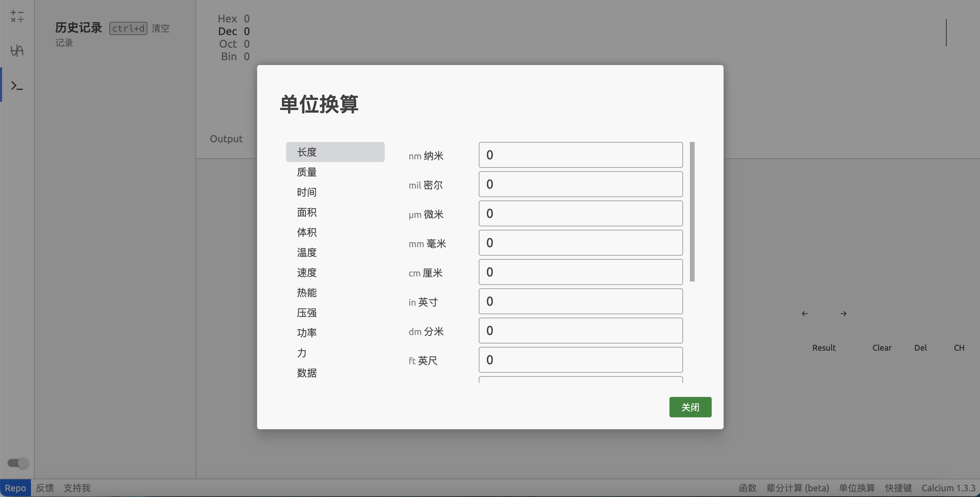This screenshot has width=980, height=497.
Task: Switch to the 压强 category
Action: click(x=306, y=312)
